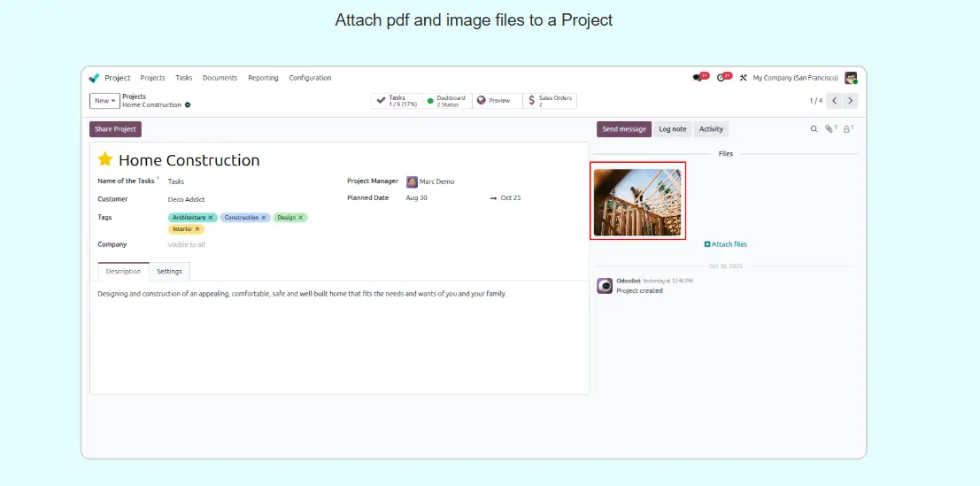Screen dimensions: 980x486
Task: Switch to the Settings tab
Action: point(169,272)
